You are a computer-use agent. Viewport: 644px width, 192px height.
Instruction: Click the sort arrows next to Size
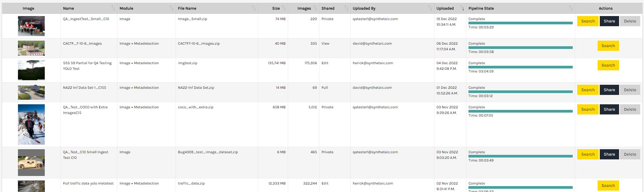tap(284, 8)
